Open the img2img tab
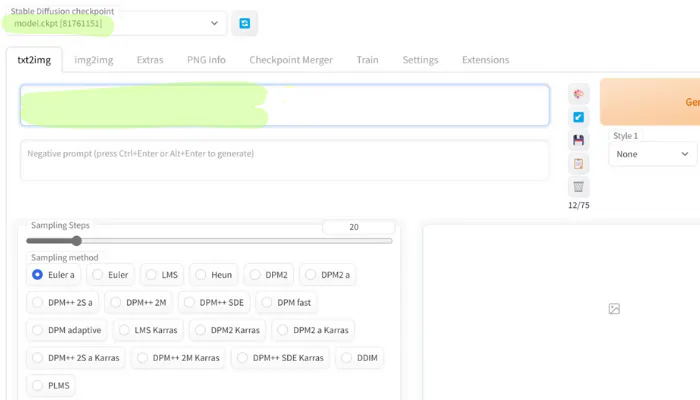The height and width of the screenshot is (400, 700). 94,60
